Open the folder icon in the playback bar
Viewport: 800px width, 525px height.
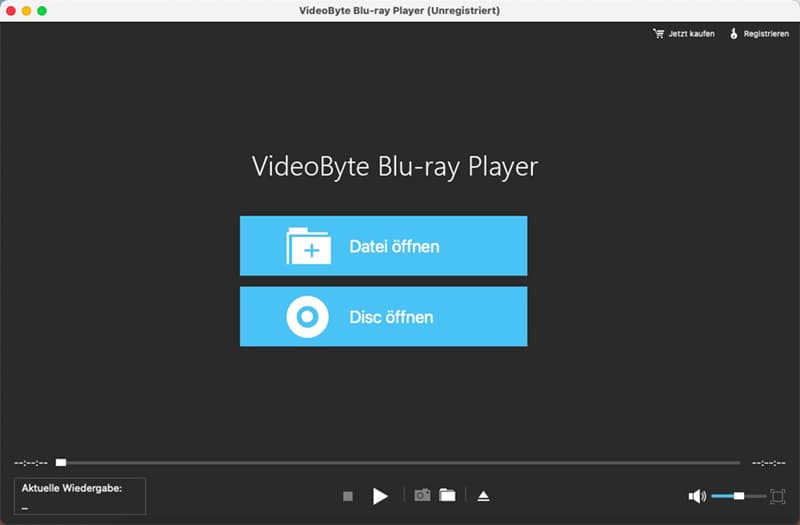(447, 495)
